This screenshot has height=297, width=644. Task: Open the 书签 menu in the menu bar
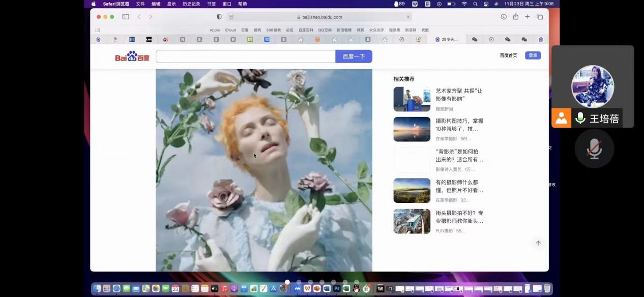(x=211, y=4)
